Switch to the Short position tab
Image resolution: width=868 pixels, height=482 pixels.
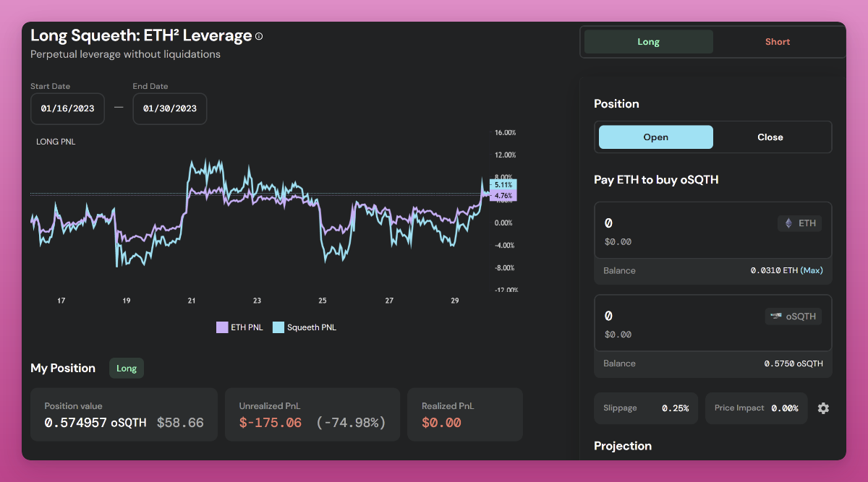point(778,41)
